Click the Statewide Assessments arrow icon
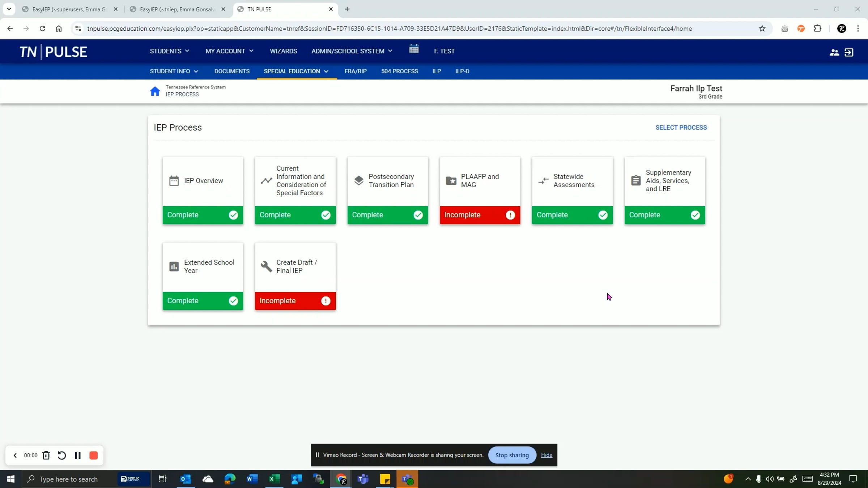 (x=544, y=180)
